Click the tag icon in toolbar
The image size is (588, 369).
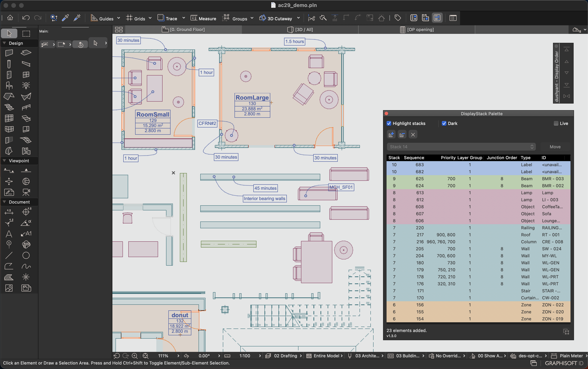(398, 18)
